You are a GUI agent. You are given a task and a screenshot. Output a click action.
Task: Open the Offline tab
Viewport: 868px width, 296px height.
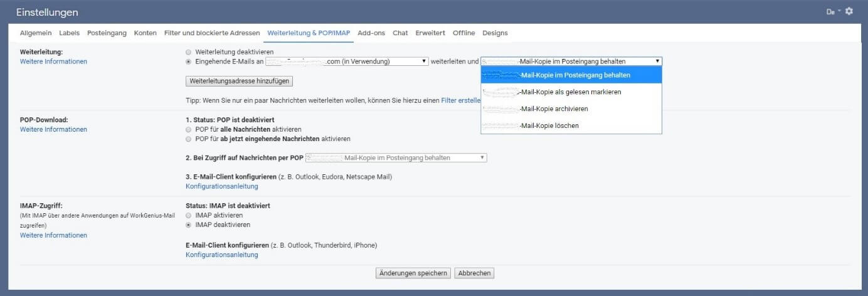(x=464, y=33)
